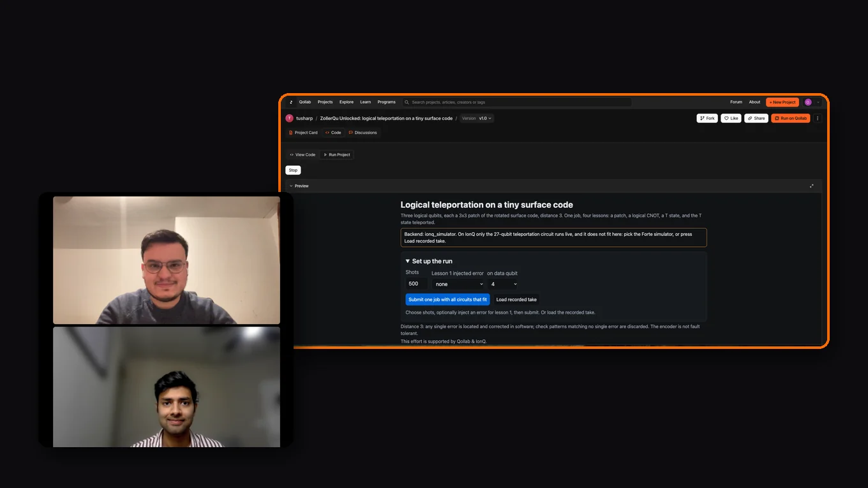
Task: Click the Qollab logo icon
Action: point(291,102)
